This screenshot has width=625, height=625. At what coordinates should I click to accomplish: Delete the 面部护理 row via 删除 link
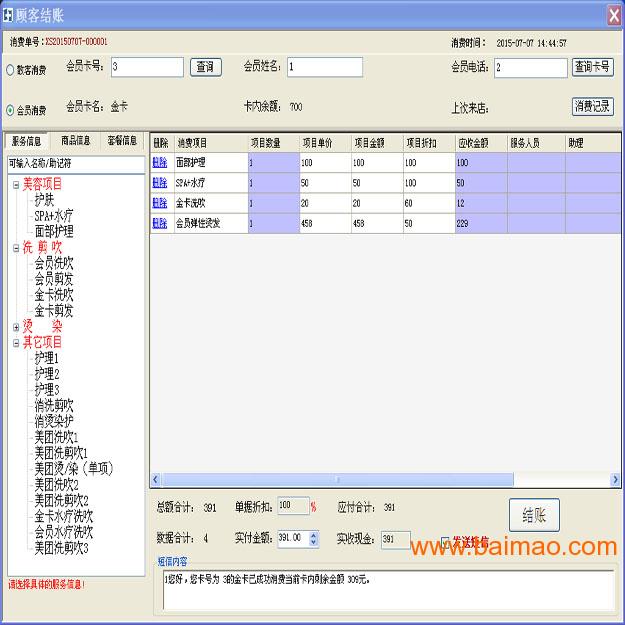160,162
